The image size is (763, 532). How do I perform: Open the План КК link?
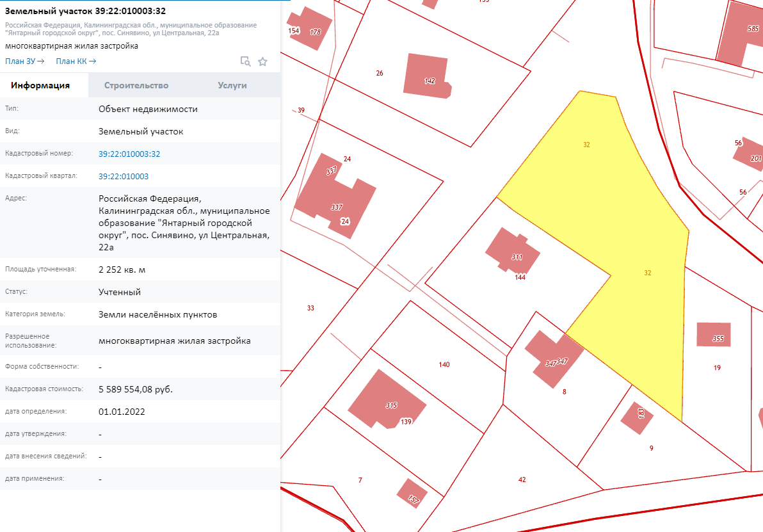pos(76,61)
